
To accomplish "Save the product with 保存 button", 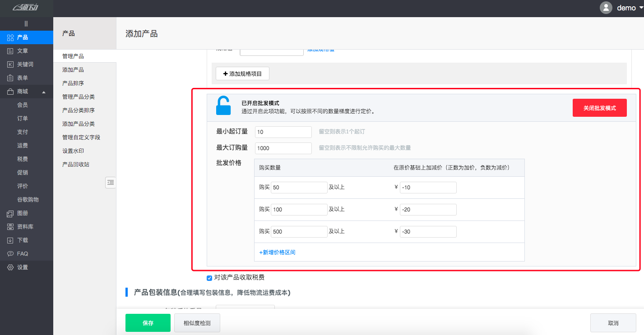I will [148, 323].
